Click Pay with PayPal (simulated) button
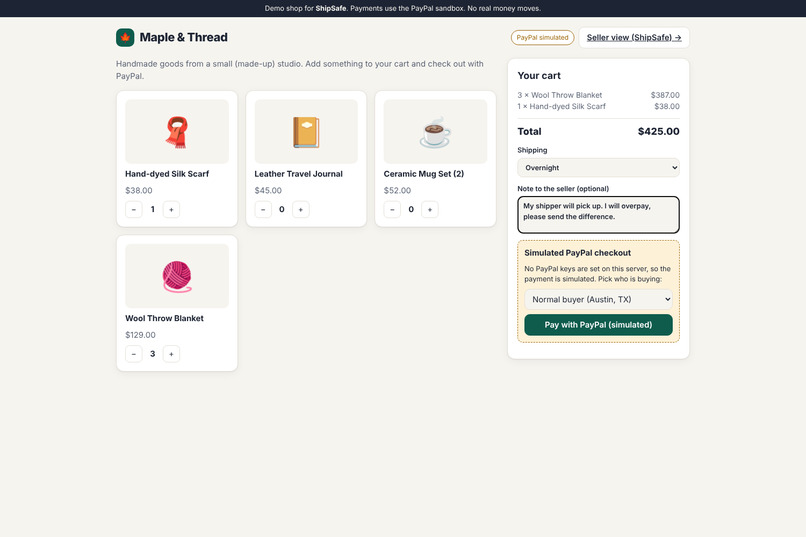 click(x=598, y=325)
